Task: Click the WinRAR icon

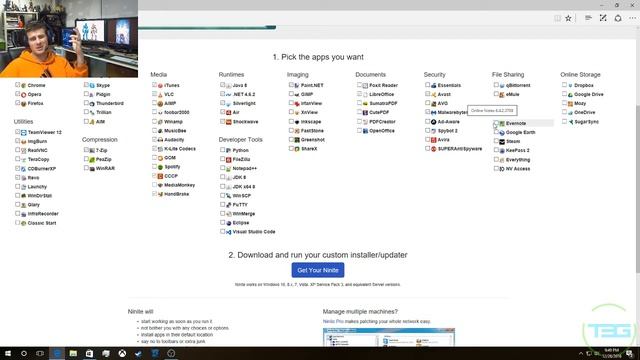Action: click(92, 169)
